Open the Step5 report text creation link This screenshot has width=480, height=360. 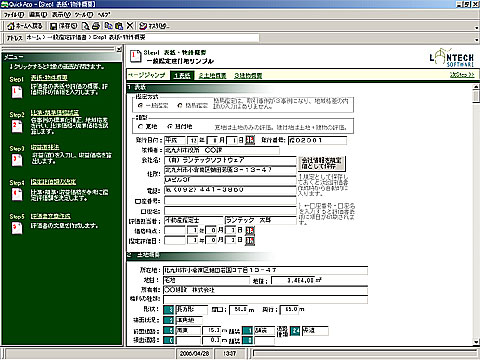tap(51, 216)
